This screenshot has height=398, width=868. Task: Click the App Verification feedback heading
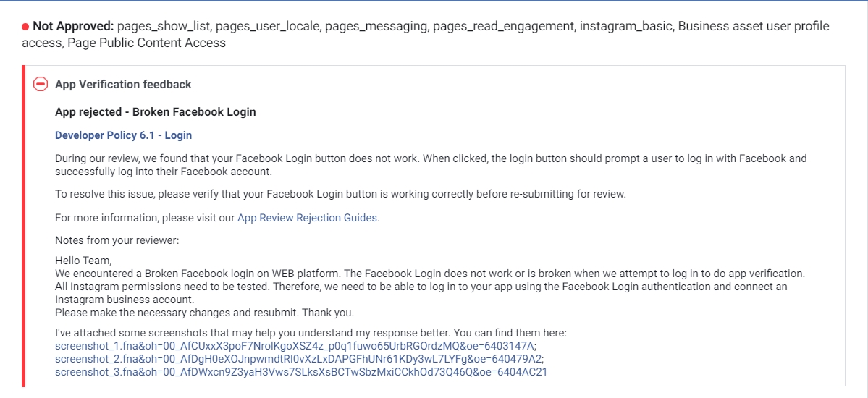click(x=123, y=84)
